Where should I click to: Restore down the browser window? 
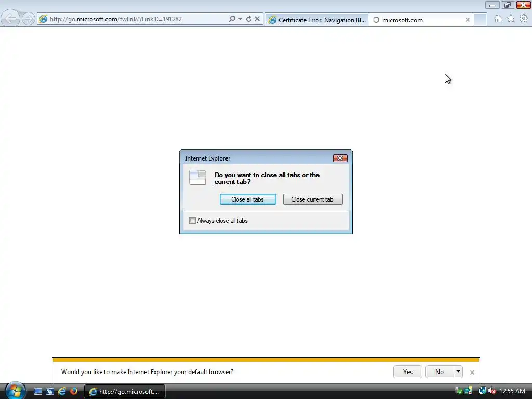point(507,5)
